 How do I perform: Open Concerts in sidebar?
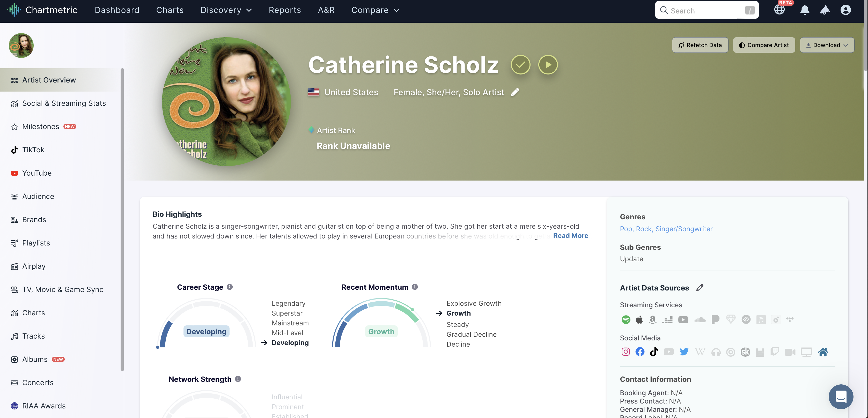coord(60,382)
